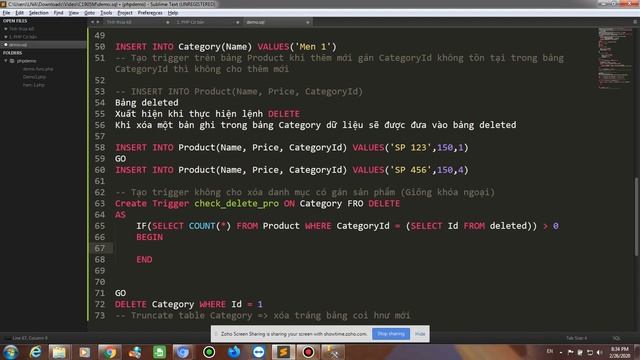Toggle sidebar icon in status bar
This screenshot has height=360, width=640.
(x=7, y=338)
